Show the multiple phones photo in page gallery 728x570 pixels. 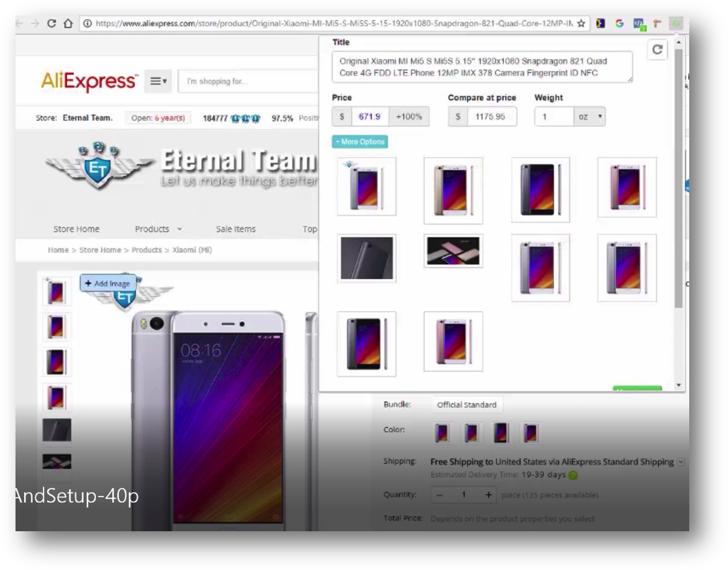click(x=56, y=461)
